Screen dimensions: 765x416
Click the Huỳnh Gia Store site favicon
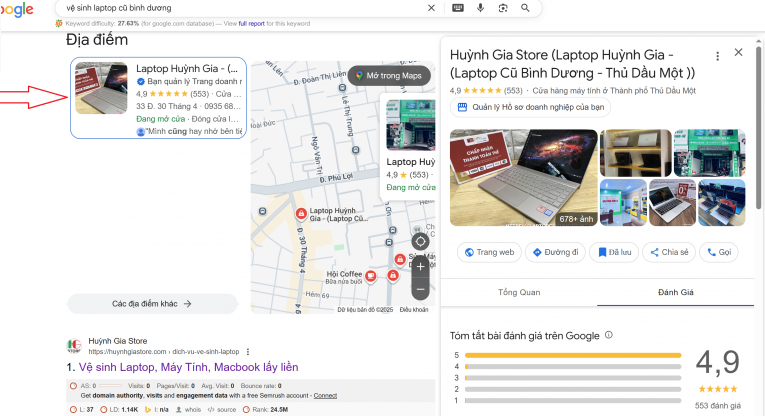(x=74, y=346)
